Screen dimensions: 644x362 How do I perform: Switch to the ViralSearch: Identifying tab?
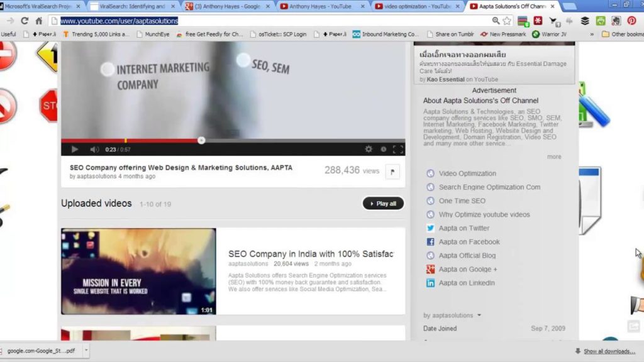pos(132,6)
